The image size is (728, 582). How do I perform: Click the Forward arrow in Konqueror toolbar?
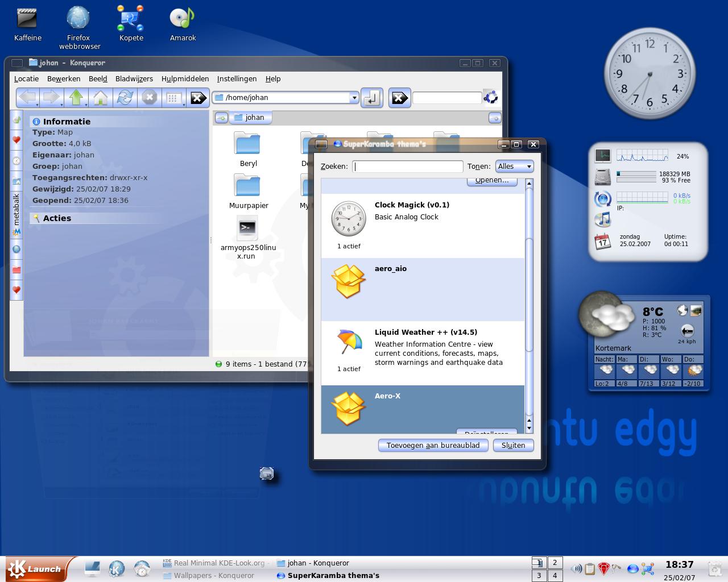click(51, 98)
